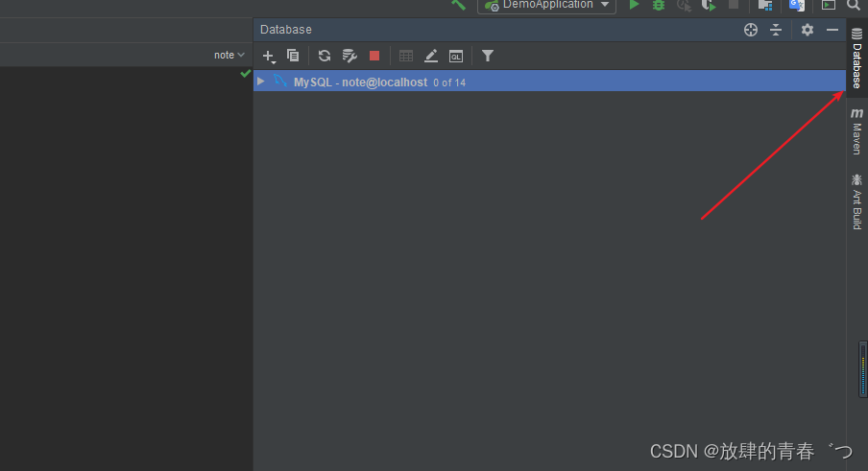Expand the MySQL - note@localhost tree node
Image resolution: width=868 pixels, height=471 pixels.
[x=261, y=82]
